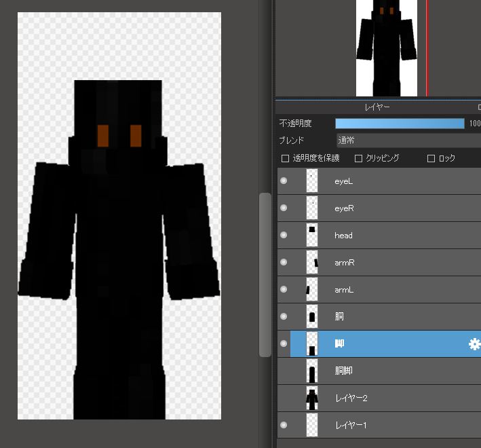Open ブレンド mode dropdown showing 通常

[x=407, y=141]
